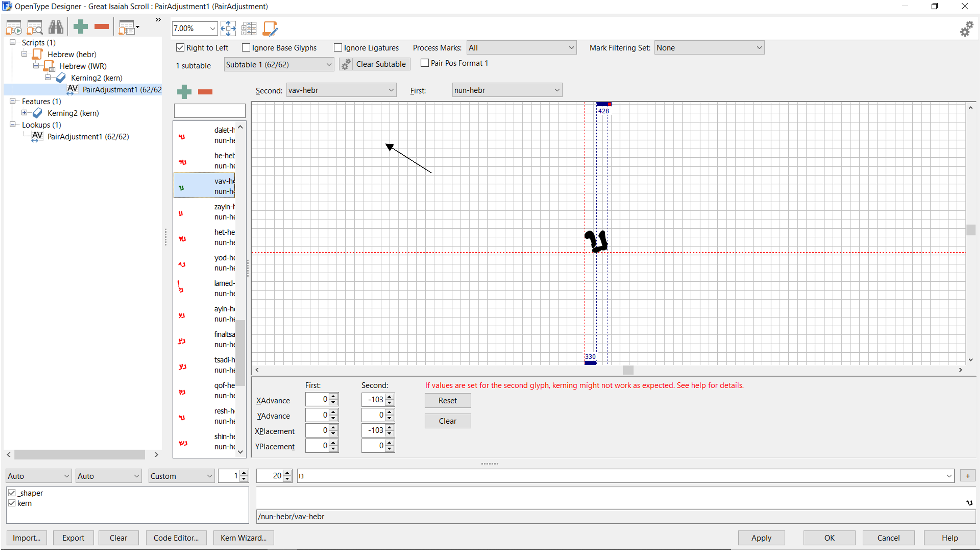Open the Mark Filtering Set dropdown
Viewport: 980px width, 552px height.
tap(709, 47)
